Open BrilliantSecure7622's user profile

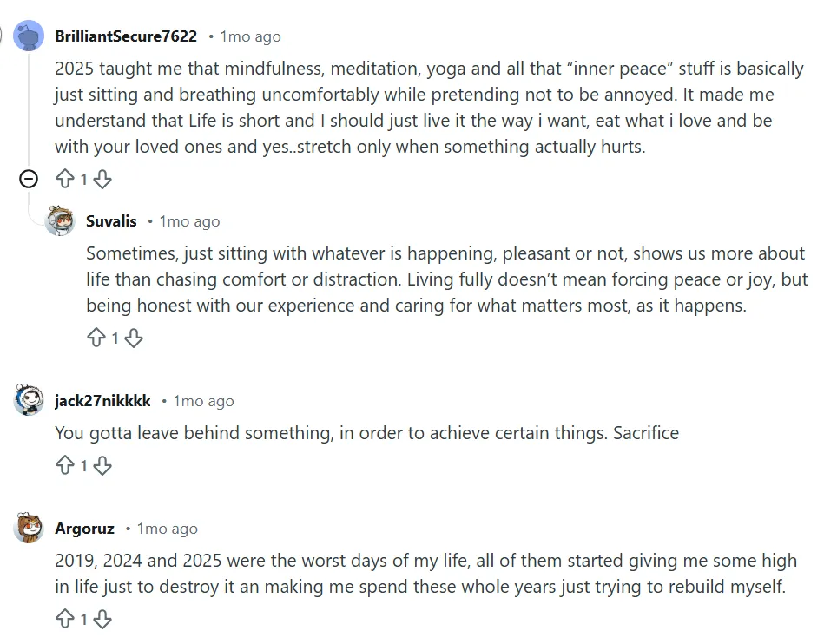tap(126, 36)
